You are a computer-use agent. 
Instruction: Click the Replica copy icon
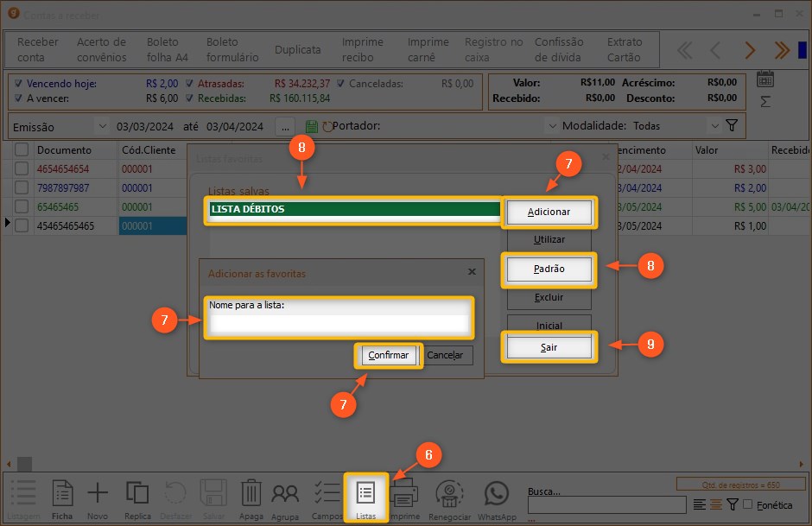[x=137, y=496]
